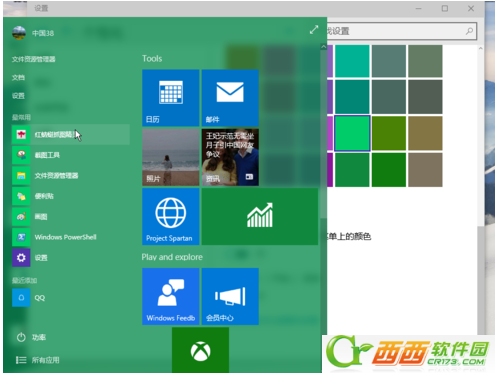The width and height of the screenshot is (495, 373).
Task: Pick the teal swatch in first row
Action: [352, 61]
